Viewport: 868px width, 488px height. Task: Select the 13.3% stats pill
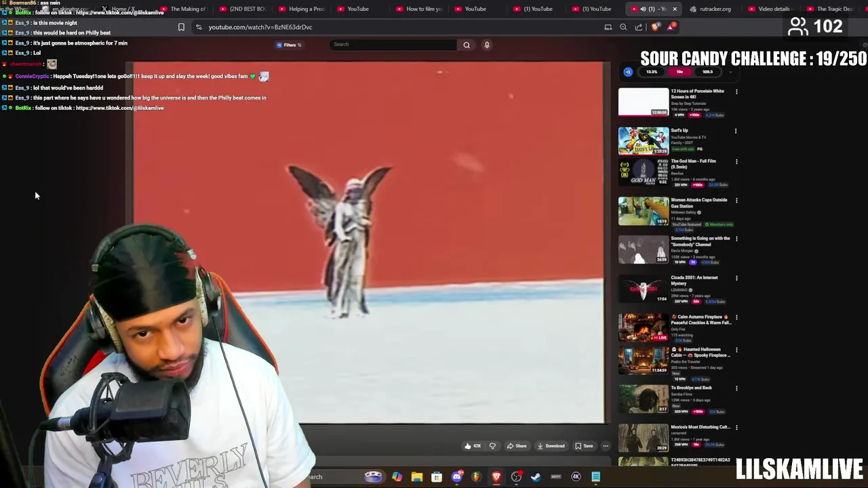[x=652, y=72]
